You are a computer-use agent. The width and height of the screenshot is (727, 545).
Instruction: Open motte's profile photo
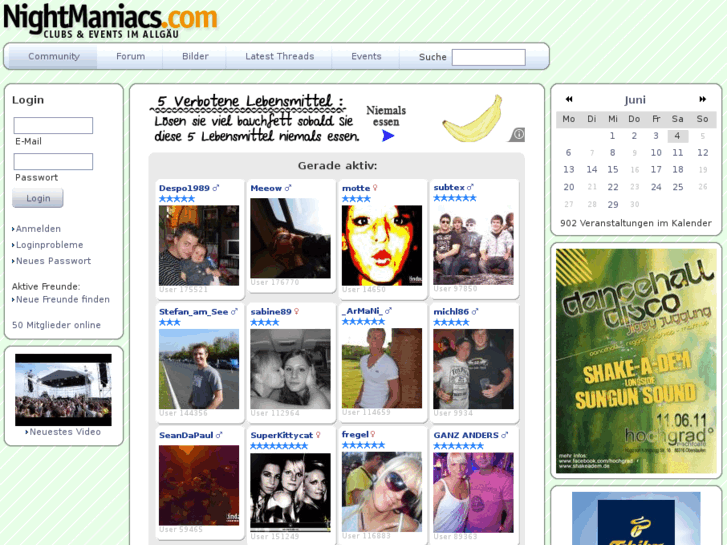382,245
